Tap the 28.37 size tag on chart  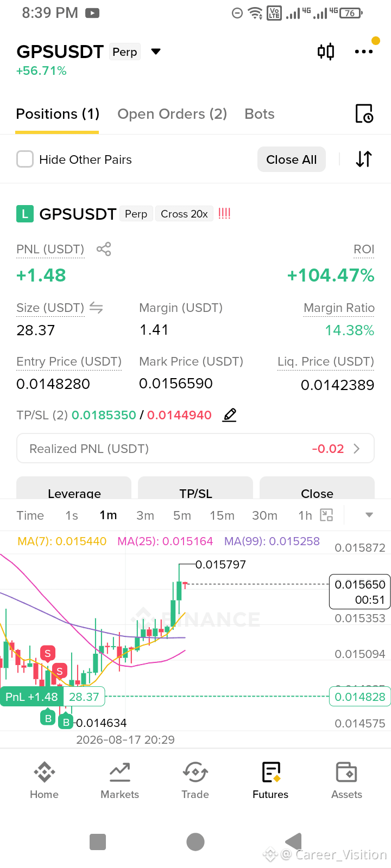tap(84, 697)
